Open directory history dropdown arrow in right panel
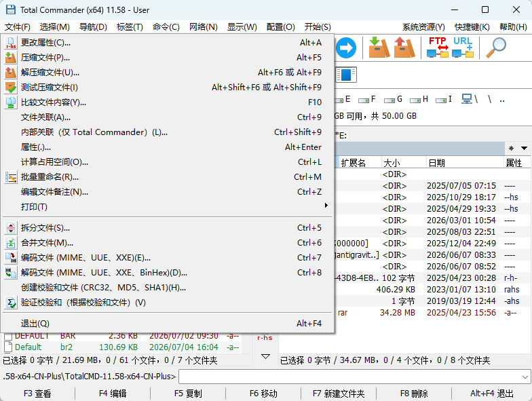Image resolution: width=532 pixels, height=401 pixels. pyautogui.click(x=524, y=148)
